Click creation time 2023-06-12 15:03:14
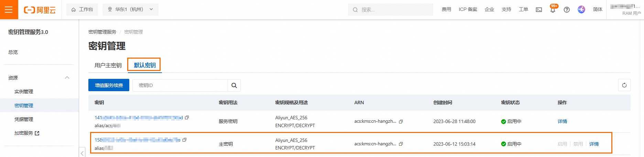The width and height of the screenshot is (644, 157). coord(454,144)
